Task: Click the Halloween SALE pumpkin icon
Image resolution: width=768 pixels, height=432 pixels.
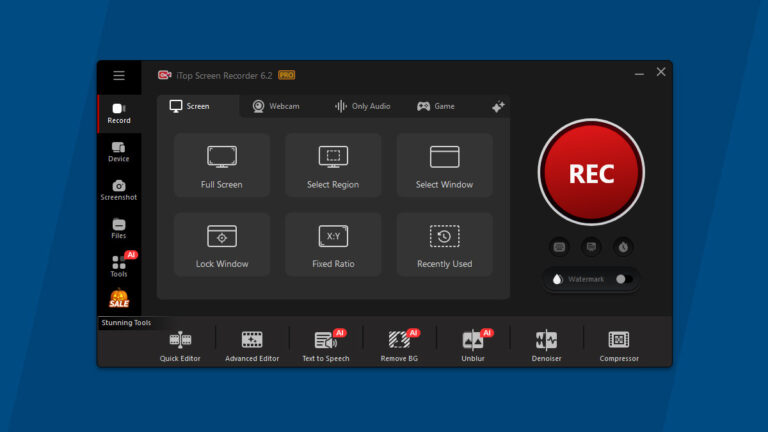Action: (119, 299)
